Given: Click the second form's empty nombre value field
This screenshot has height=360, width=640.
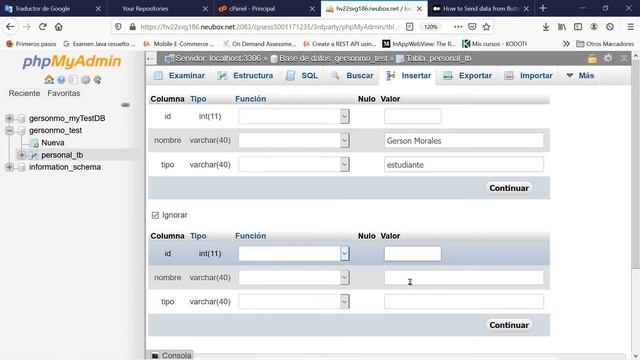Looking at the screenshot, I should coord(464,278).
